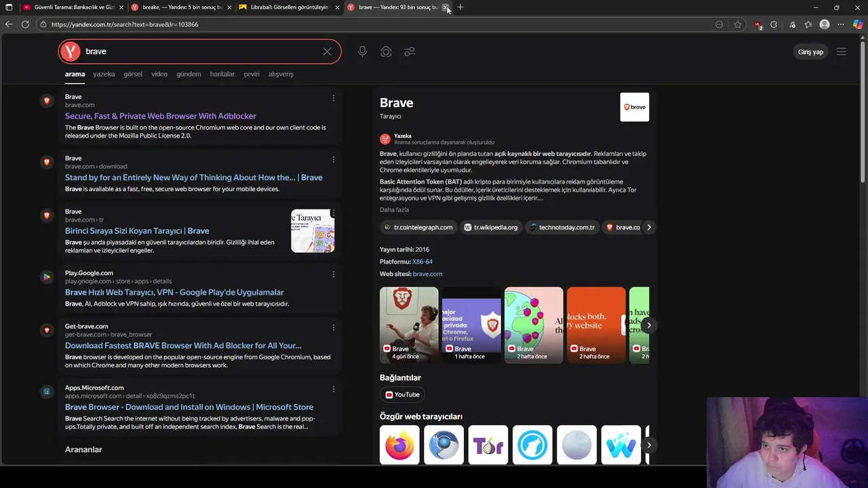Open options for brave.com first result
This screenshot has height=488, width=868.
333,98
